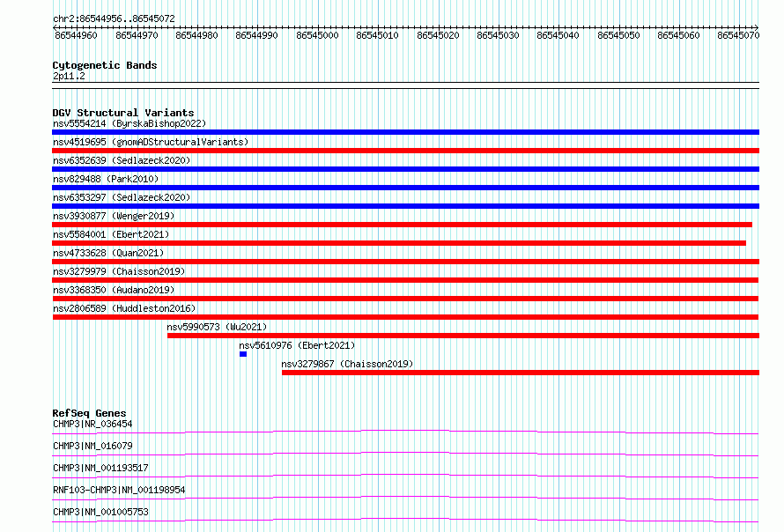Select the blue bar under nsv5554214
The width and height of the screenshot is (784, 532).
(x=405, y=132)
